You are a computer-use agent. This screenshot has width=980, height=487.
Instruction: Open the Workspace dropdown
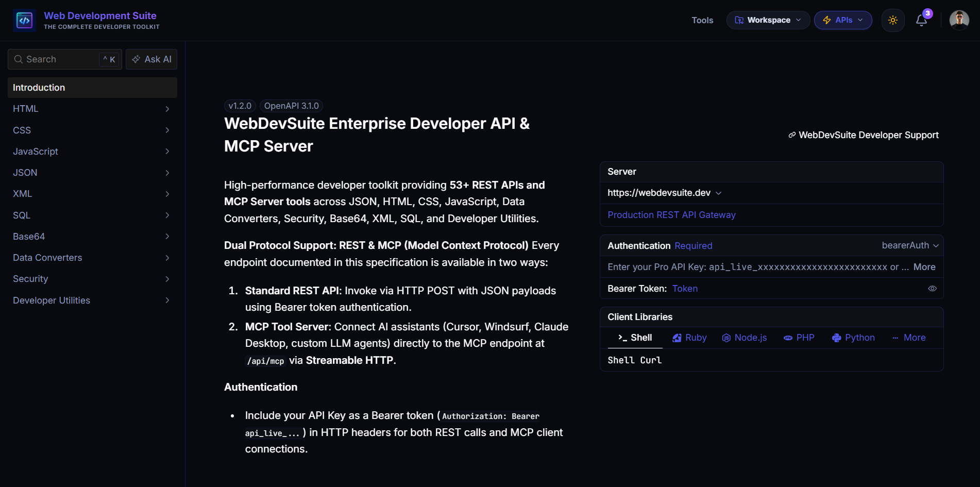(x=768, y=20)
